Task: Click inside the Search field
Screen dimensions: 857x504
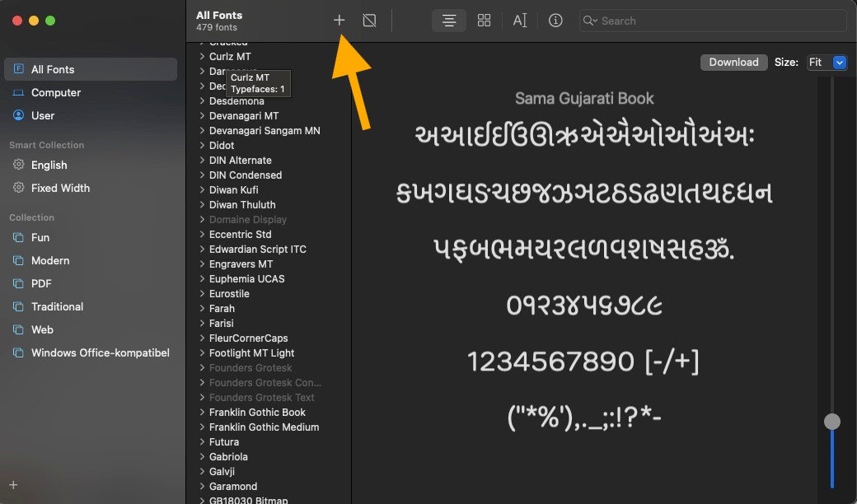Action: click(x=712, y=20)
